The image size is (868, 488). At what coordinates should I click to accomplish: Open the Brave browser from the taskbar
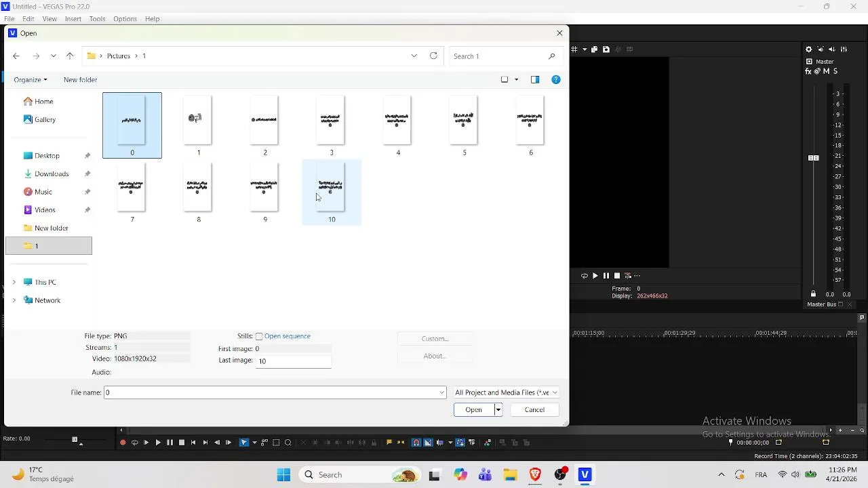tap(535, 475)
